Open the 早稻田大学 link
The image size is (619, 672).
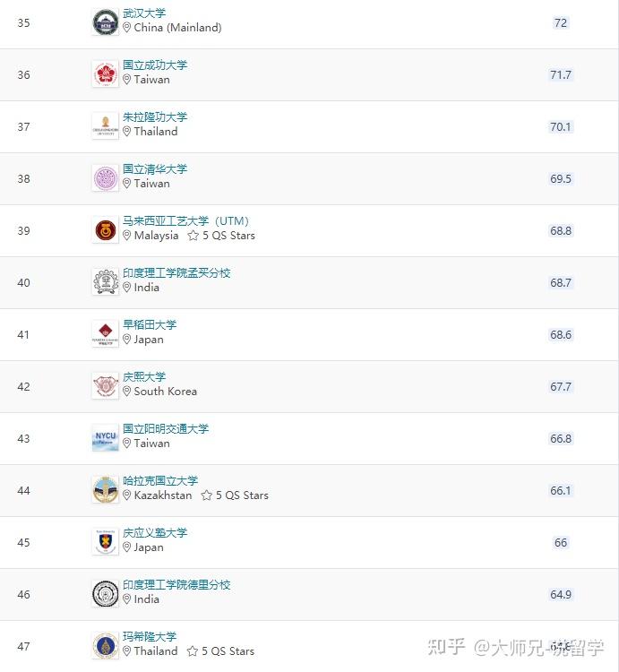coord(150,325)
